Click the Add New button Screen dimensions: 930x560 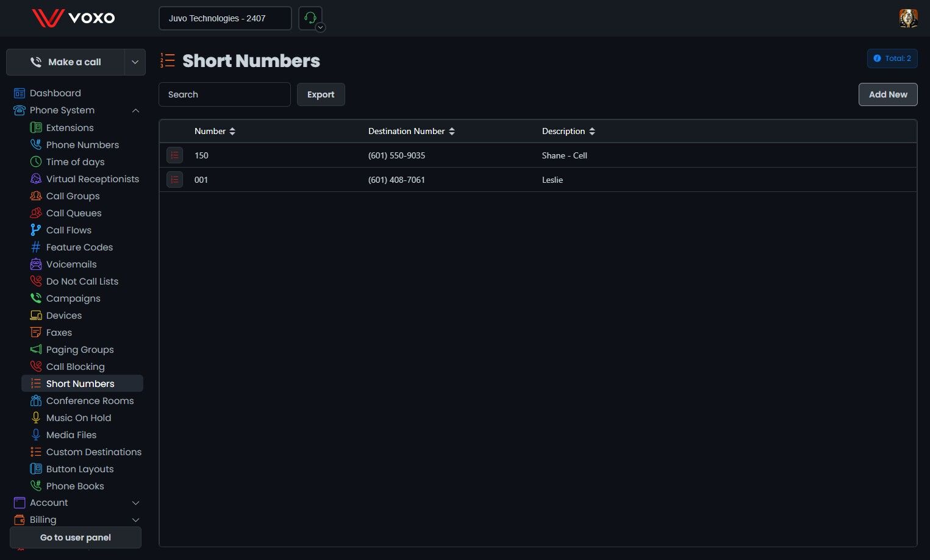coord(888,94)
